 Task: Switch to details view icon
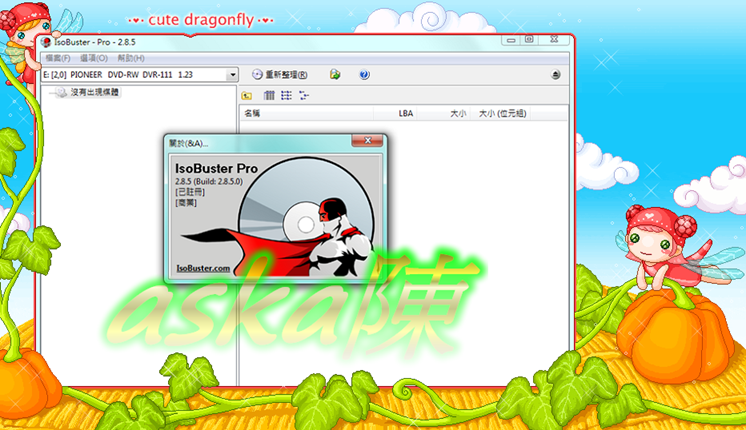click(x=304, y=96)
